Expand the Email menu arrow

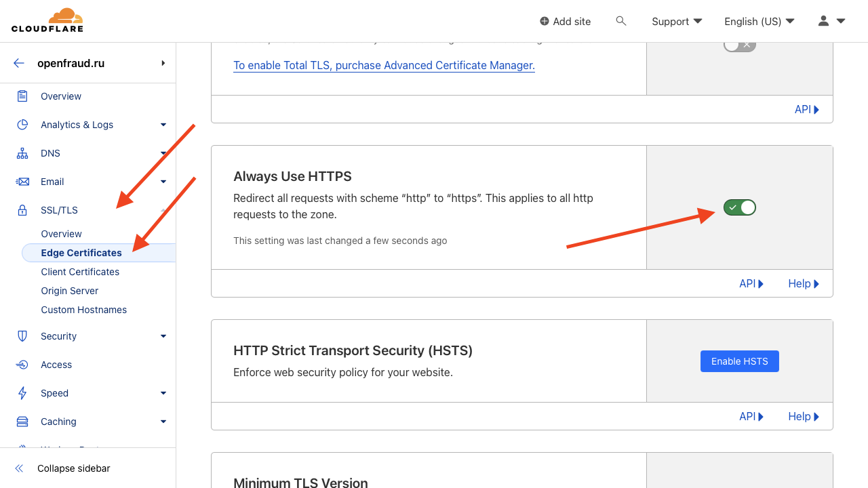tap(163, 182)
